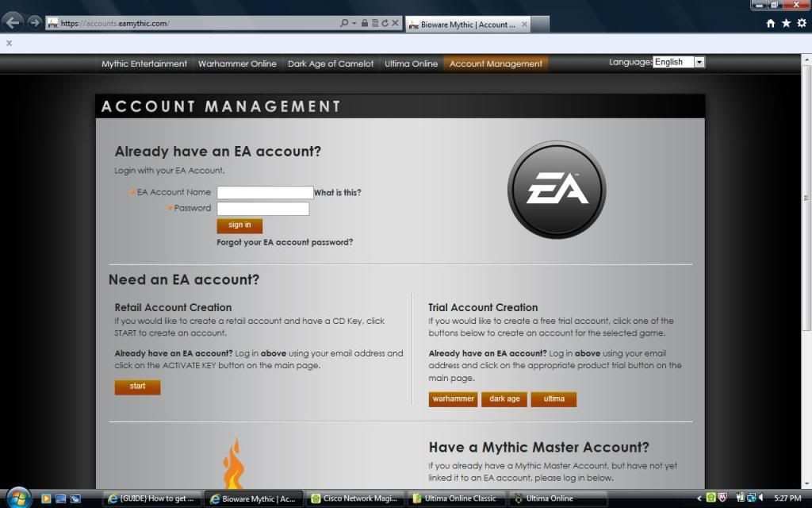This screenshot has width=812, height=508.
Task: Click the 'Need an EA account?' heading
Action: pos(184,279)
